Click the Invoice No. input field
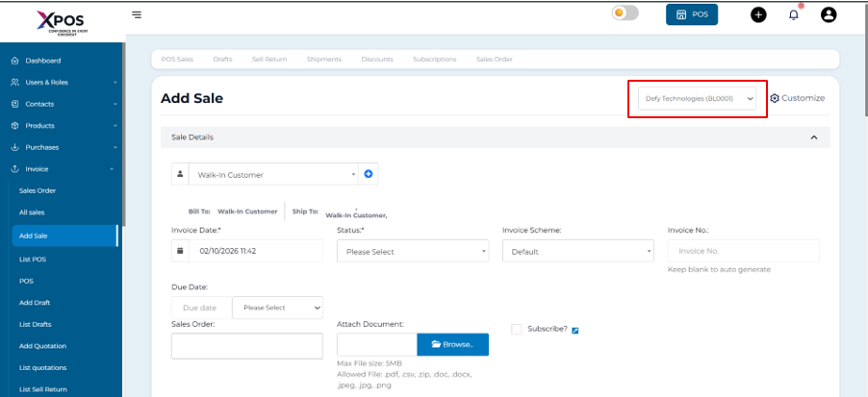The height and width of the screenshot is (397, 868). (x=743, y=251)
